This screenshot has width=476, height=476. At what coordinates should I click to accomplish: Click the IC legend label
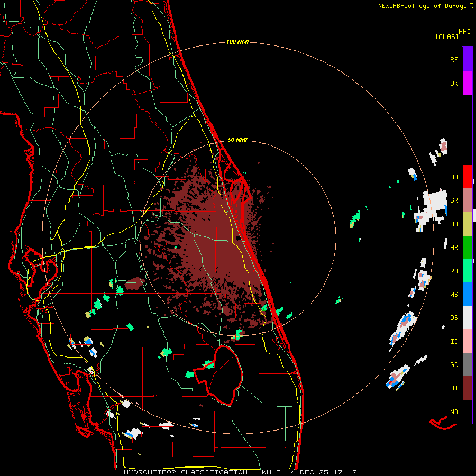tap(454, 342)
